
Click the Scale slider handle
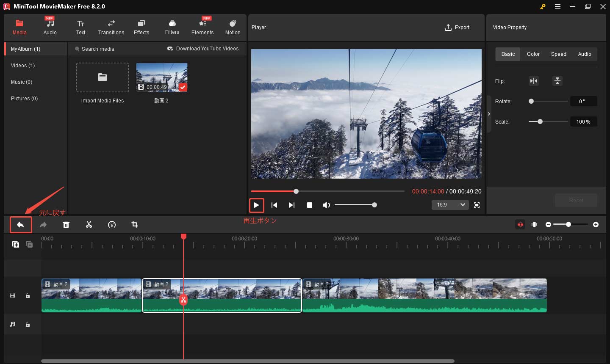(540, 121)
